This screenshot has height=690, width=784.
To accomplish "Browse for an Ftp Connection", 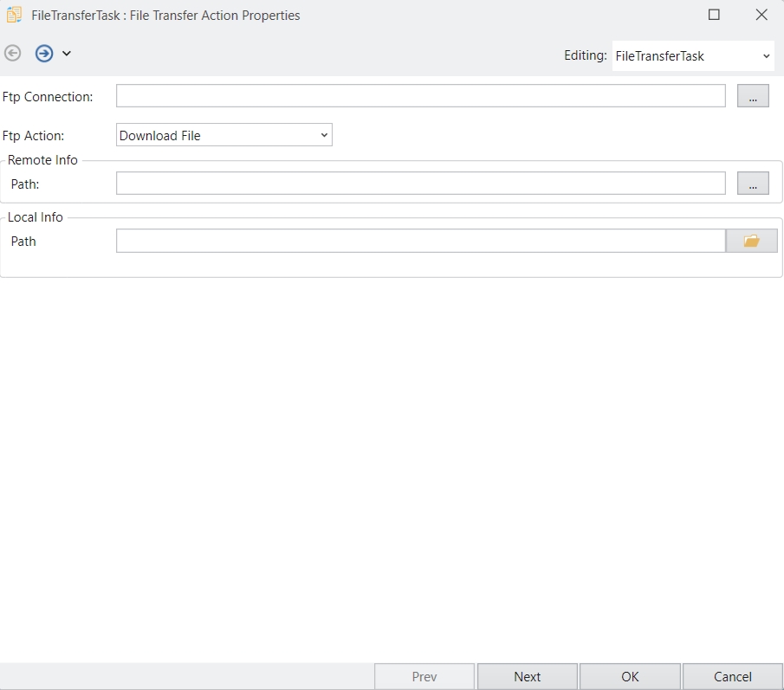I will click(x=753, y=97).
